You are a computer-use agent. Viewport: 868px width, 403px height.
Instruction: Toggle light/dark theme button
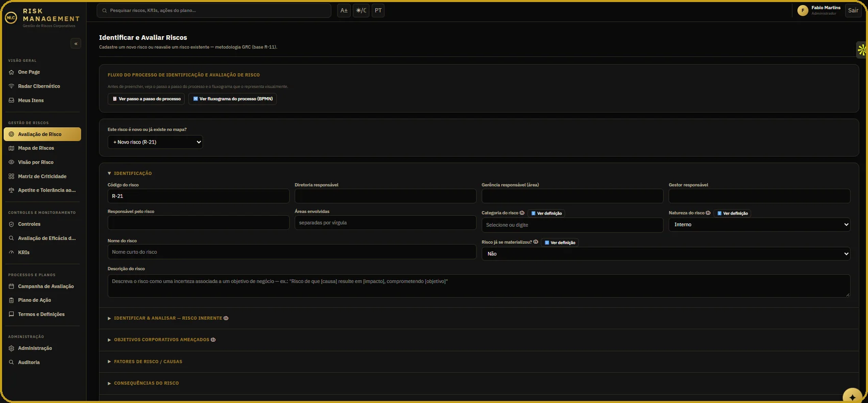(361, 10)
